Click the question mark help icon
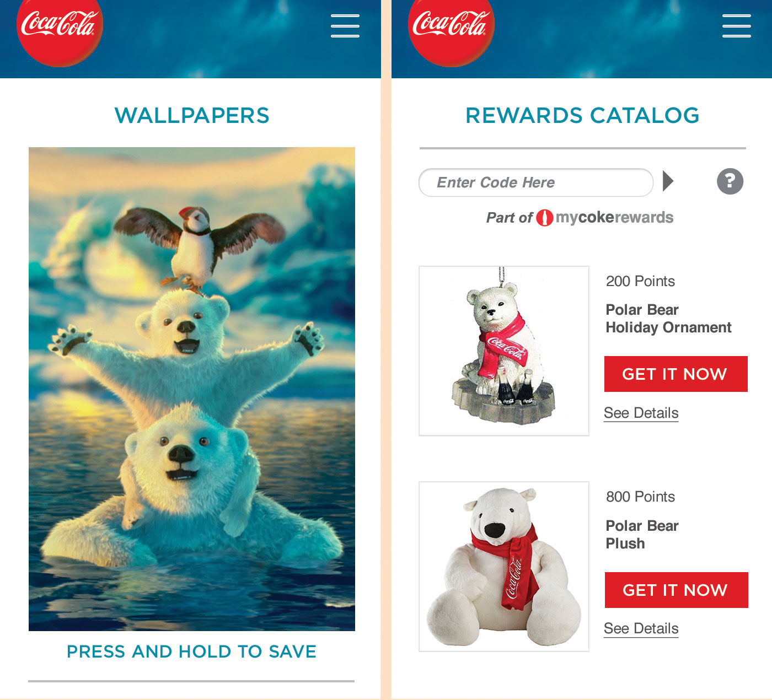The width and height of the screenshot is (772, 700). (x=730, y=181)
